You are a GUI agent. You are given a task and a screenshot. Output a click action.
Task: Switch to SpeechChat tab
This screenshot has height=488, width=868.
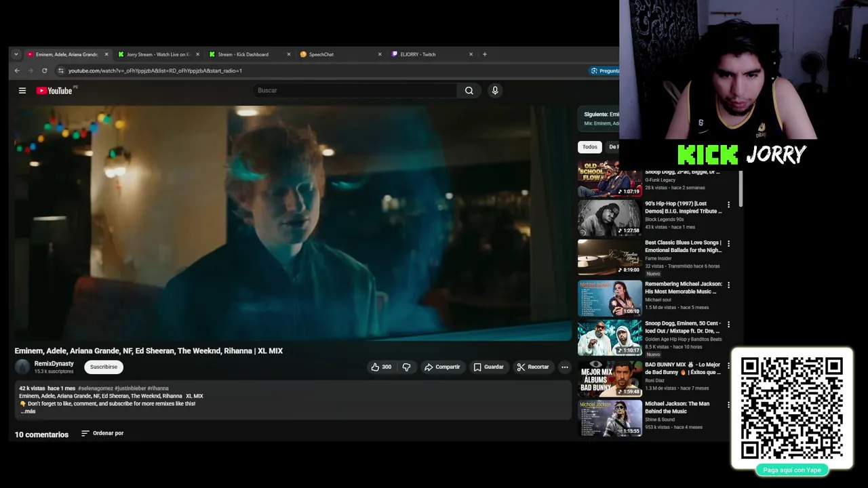340,54
